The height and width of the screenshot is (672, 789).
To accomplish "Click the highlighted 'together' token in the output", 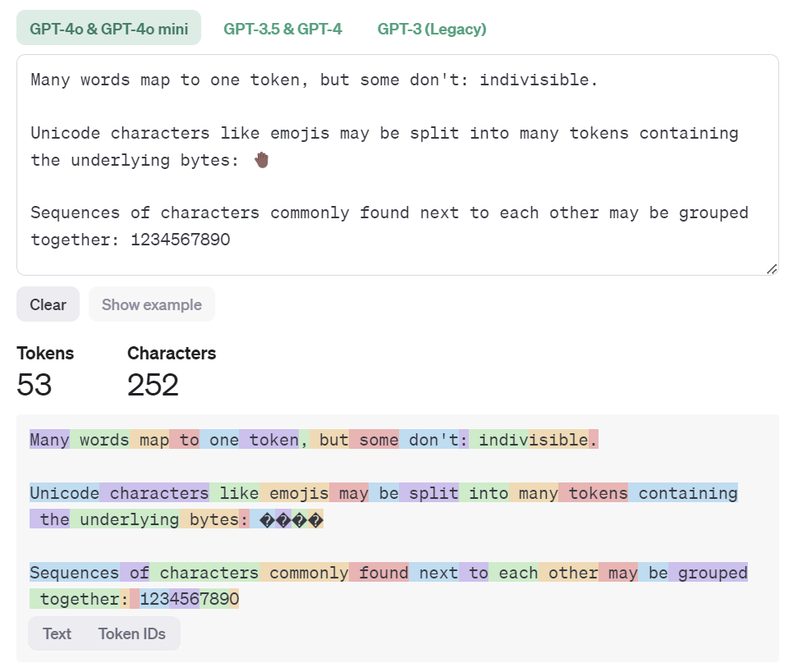I will (x=75, y=598).
